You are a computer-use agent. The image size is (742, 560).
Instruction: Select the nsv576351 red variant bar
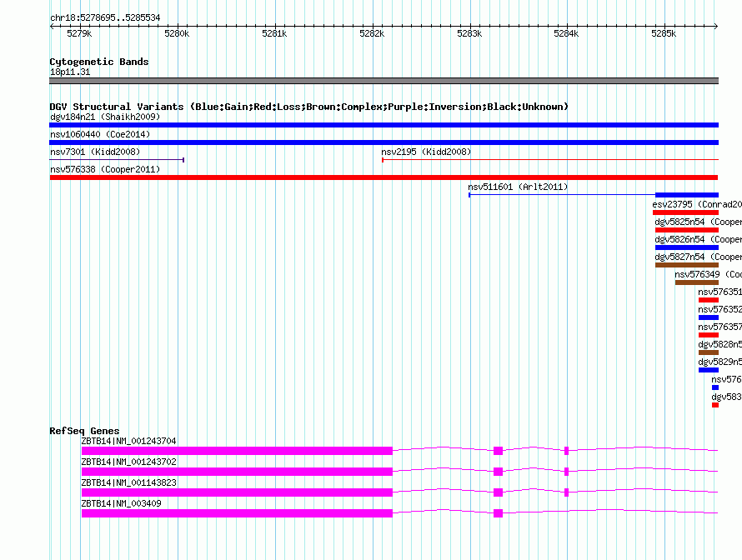(x=709, y=300)
